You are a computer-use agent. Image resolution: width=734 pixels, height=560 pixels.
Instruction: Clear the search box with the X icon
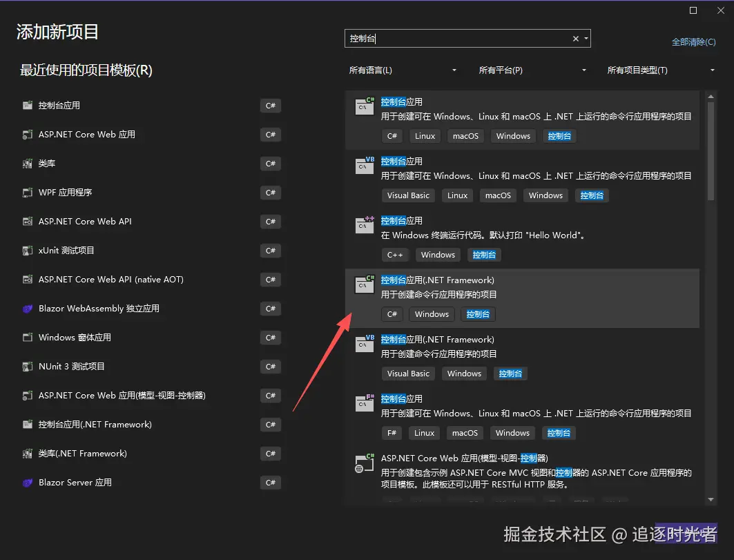[x=576, y=39]
